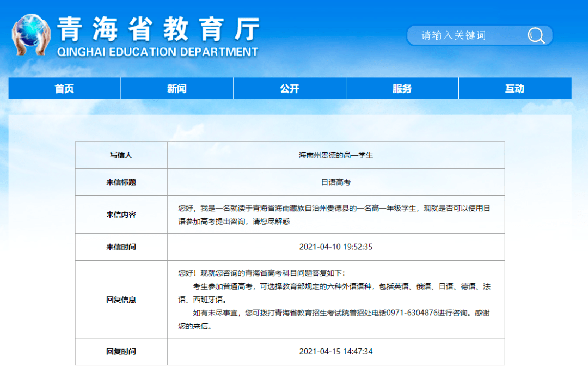588x367 pixels.
Task: Open the 首页 navigation tab
Action: [x=64, y=89]
